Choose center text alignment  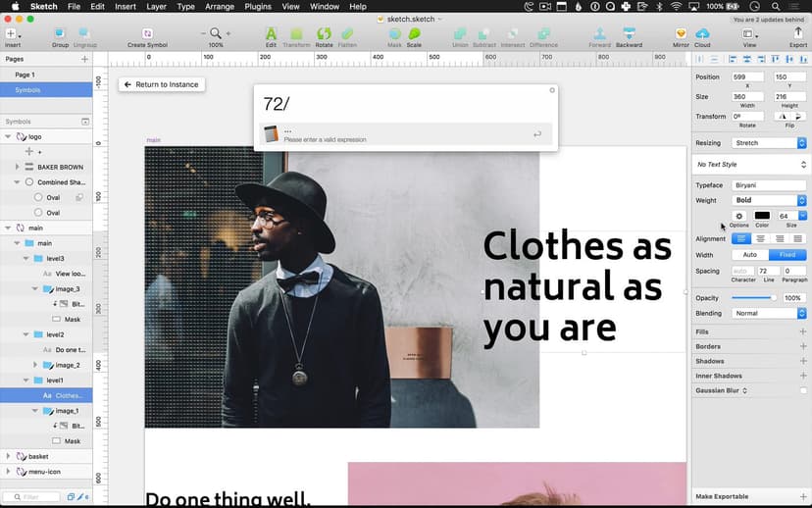click(x=761, y=238)
